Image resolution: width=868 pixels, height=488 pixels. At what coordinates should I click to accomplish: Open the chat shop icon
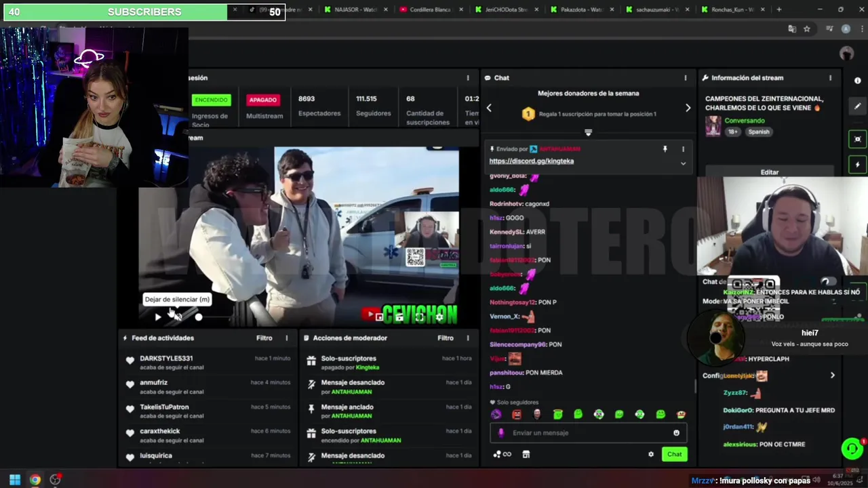(x=526, y=454)
